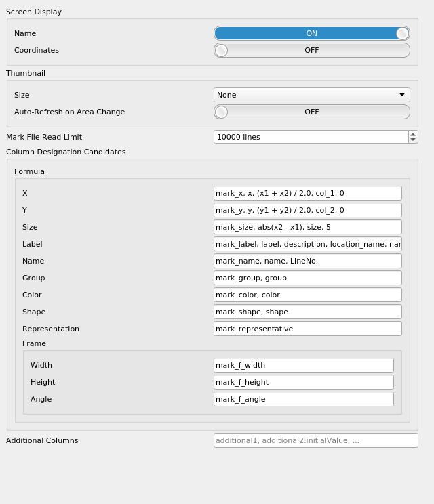The width and height of the screenshot is (434, 504).
Task: Click the Column Designation Candidates label
Action: coord(66,152)
